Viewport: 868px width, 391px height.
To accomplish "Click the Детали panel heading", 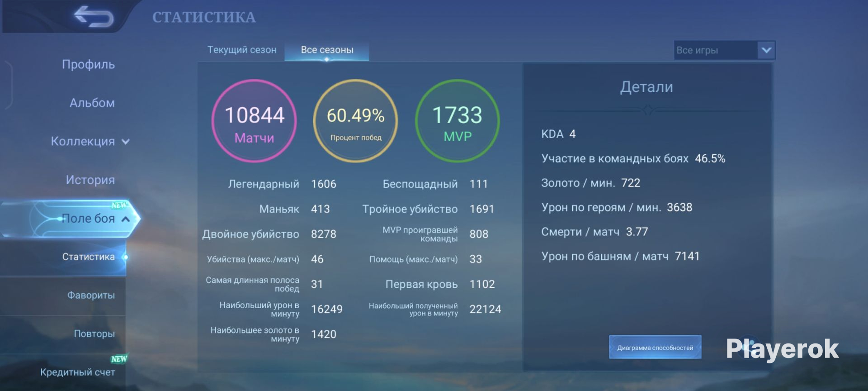I will pos(646,87).
